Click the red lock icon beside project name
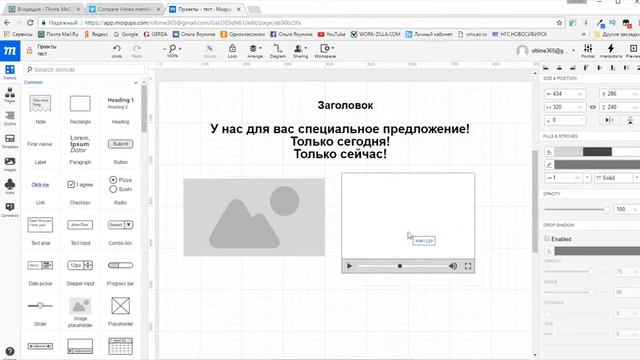This screenshot has width=640, height=360. tap(29, 51)
